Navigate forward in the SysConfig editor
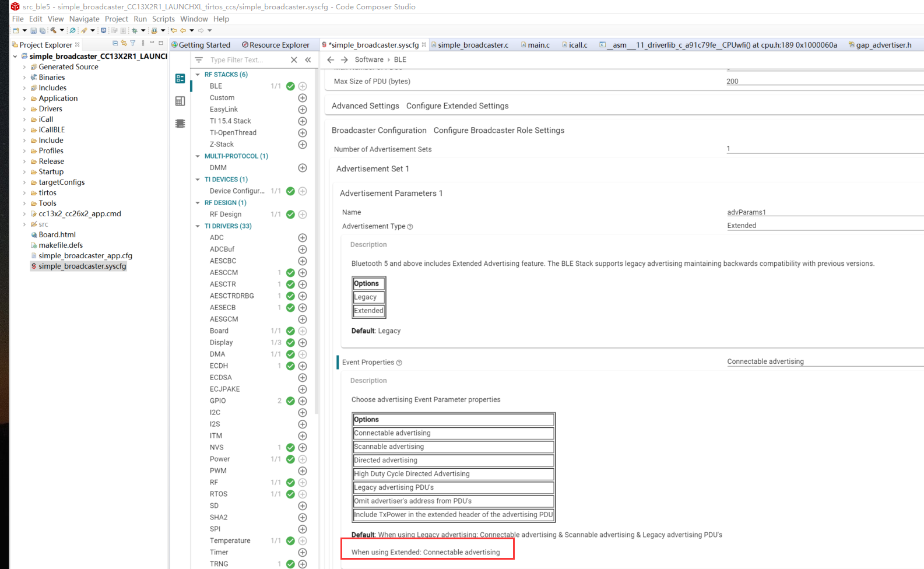 click(x=345, y=60)
